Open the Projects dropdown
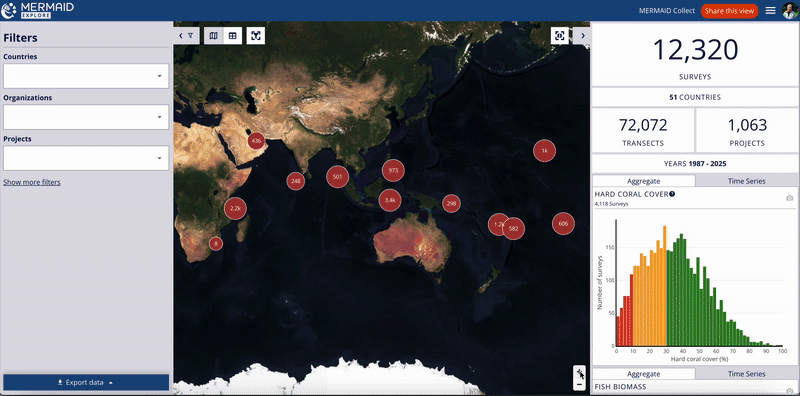This screenshot has width=800, height=396. [86, 158]
